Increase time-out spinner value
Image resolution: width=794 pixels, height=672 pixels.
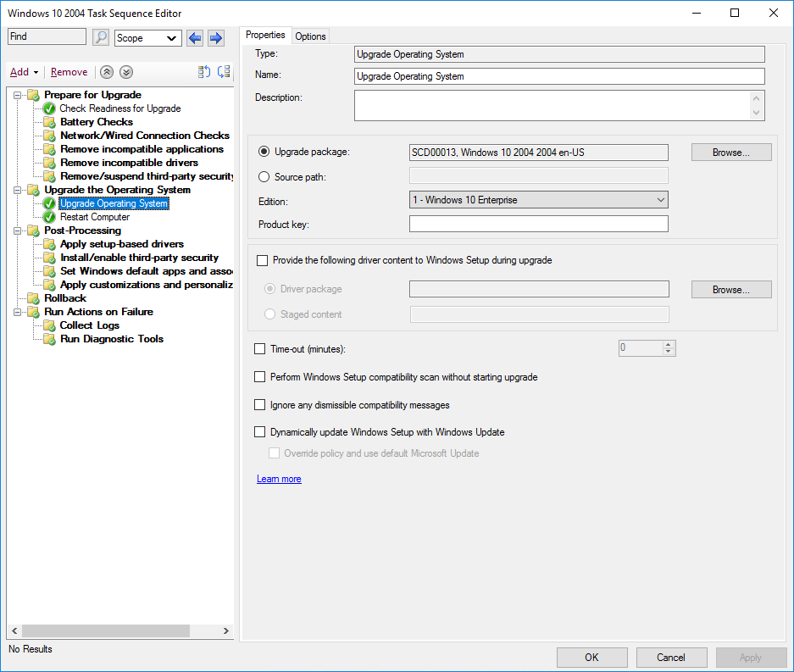click(x=669, y=344)
